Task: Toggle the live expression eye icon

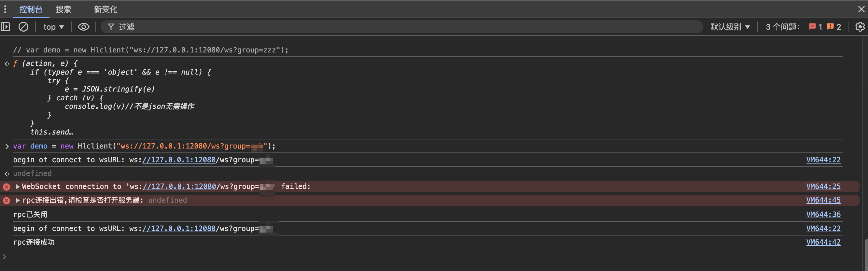Action: [x=84, y=27]
